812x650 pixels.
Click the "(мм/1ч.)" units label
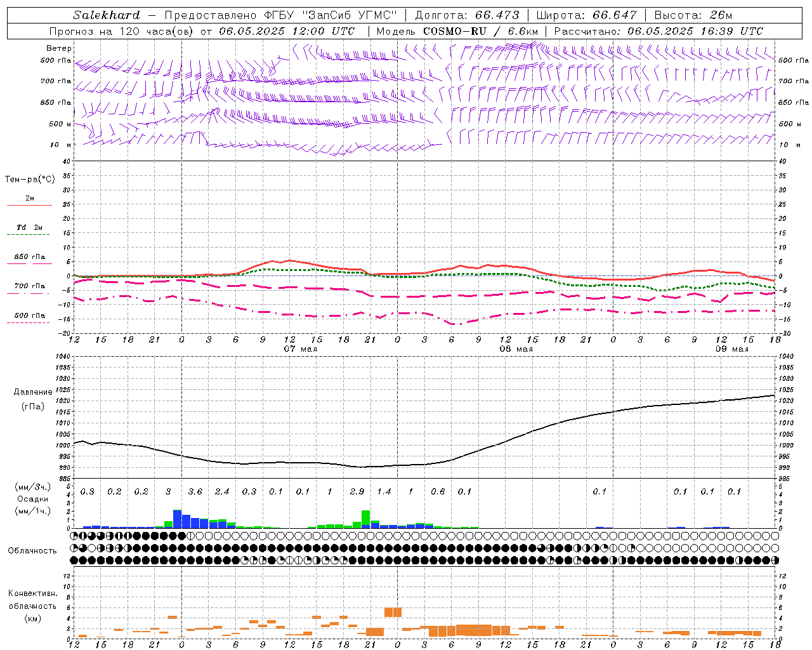32,511
